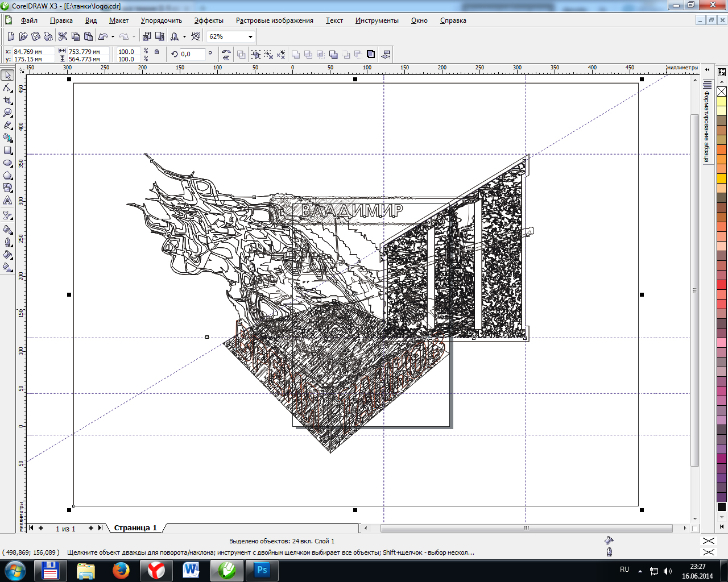Expand the application launcher dropdown arrow
The width and height of the screenshot is (728, 582).
[x=184, y=36]
